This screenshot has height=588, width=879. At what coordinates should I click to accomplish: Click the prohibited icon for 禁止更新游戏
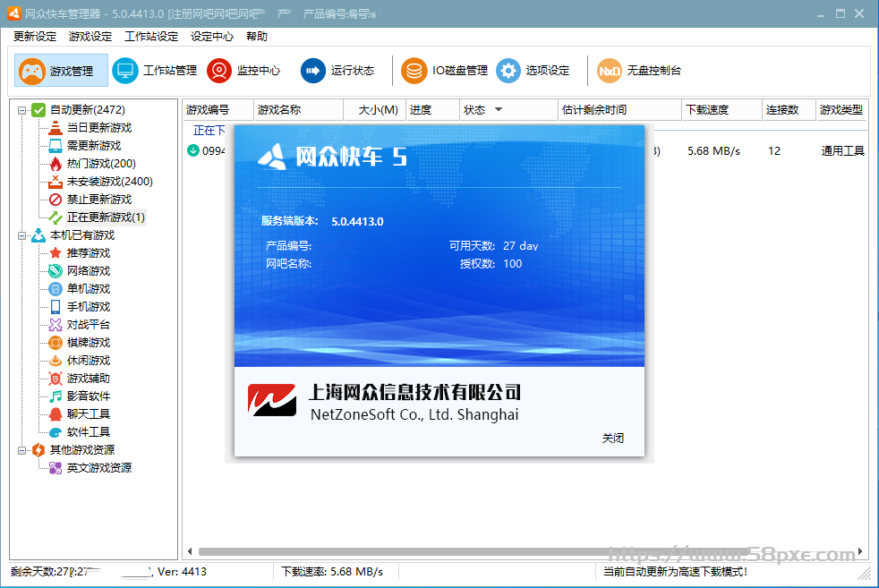point(55,200)
